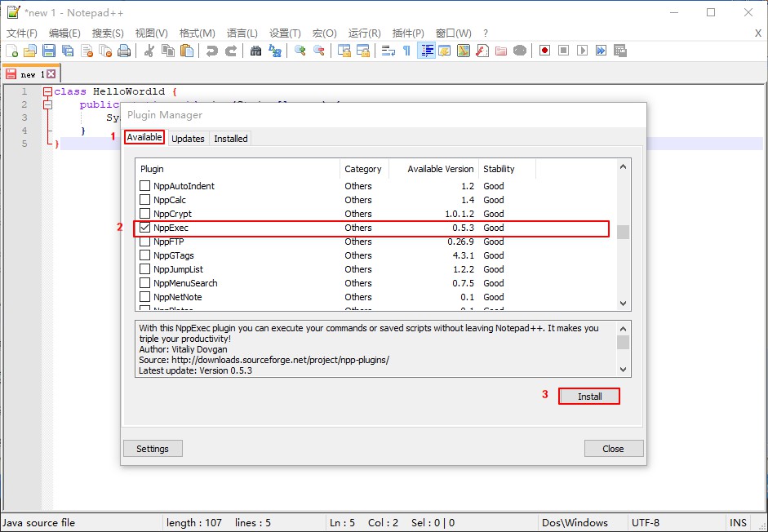
Task: Open the 设置(T) menu
Action: point(285,33)
